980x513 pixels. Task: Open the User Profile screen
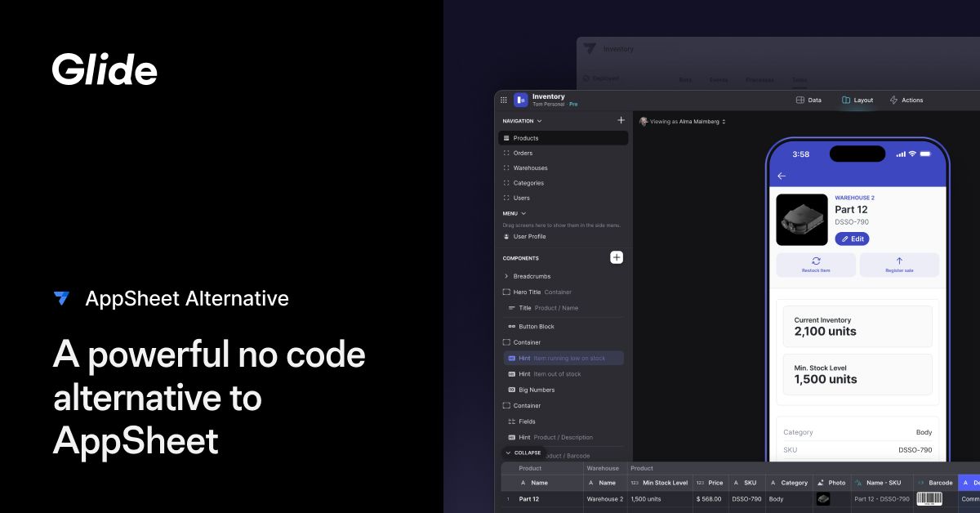click(x=563, y=236)
